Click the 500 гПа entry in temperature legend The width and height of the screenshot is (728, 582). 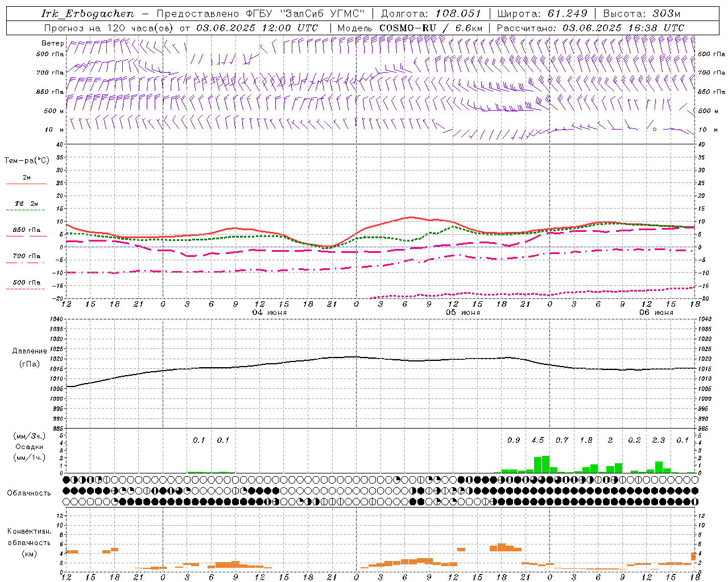click(x=26, y=282)
